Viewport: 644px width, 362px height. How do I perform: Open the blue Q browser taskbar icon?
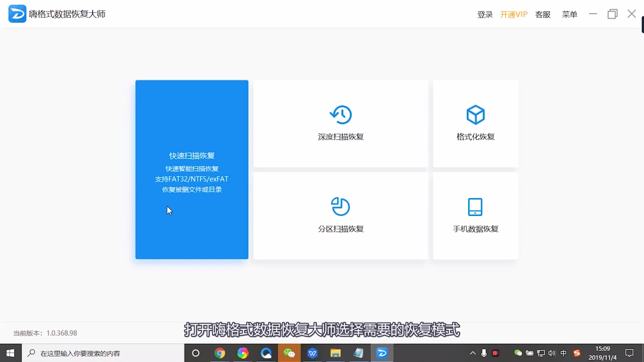tap(266, 353)
